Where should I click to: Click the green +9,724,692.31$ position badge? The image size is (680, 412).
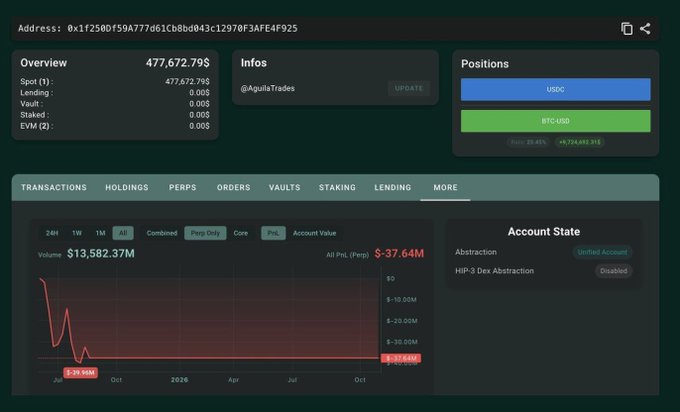tap(580, 142)
